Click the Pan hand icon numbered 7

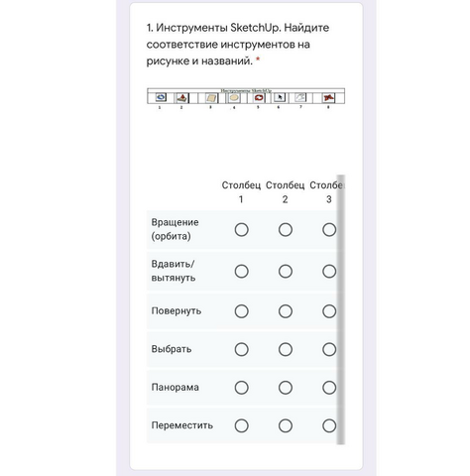300,97
